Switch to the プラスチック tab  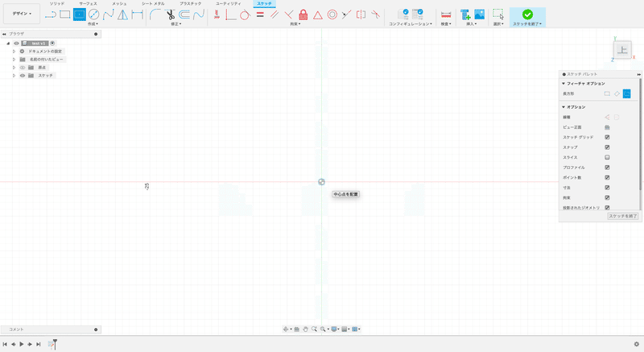pos(190,4)
